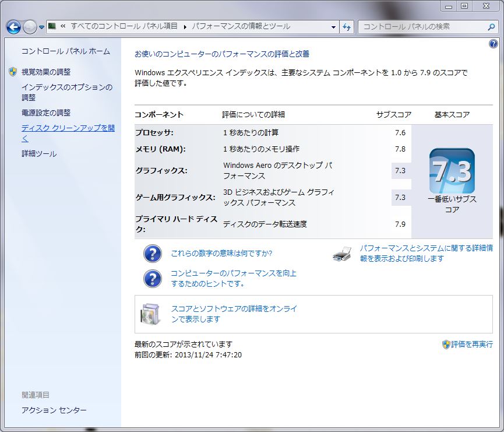Click 一番低いサブスコア caption

coord(452,204)
